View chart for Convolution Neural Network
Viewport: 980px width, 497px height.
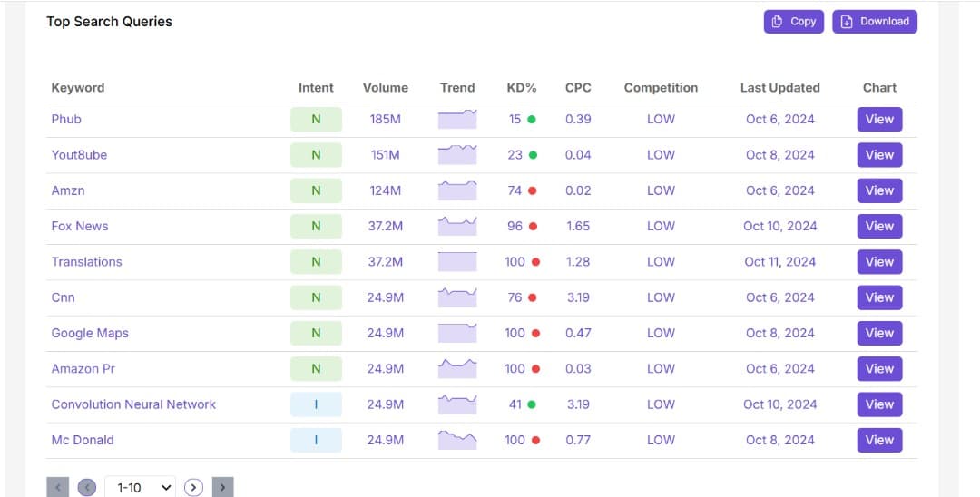(879, 404)
